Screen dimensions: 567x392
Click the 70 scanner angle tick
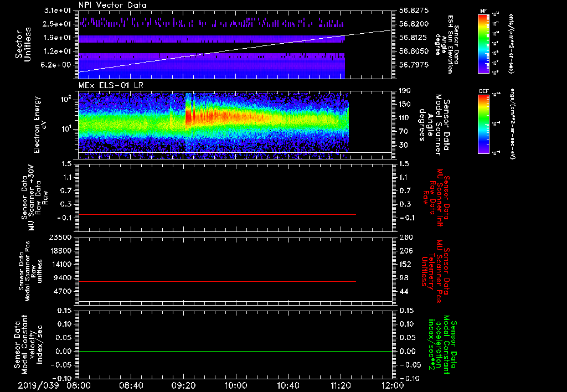pyautogui.click(x=403, y=131)
